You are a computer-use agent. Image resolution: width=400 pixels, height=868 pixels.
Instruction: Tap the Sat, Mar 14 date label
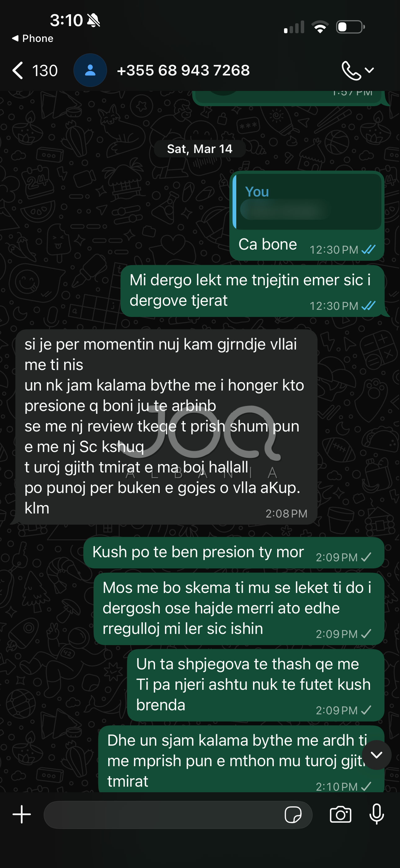(200, 149)
